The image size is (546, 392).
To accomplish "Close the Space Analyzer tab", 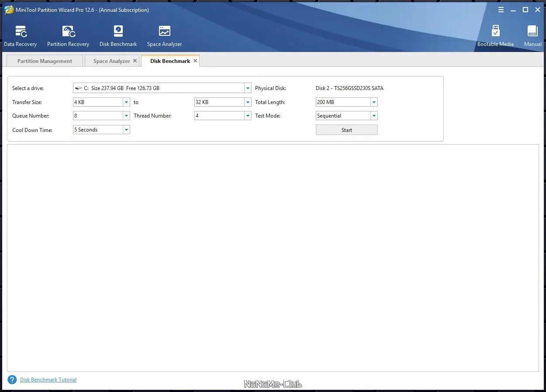I will (x=135, y=61).
